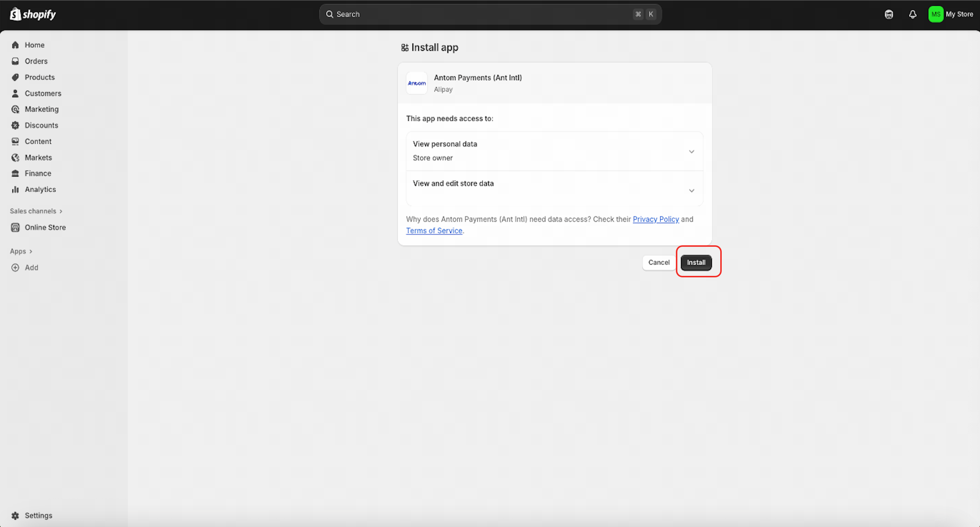Cancel the app installation
The width and height of the screenshot is (980, 527).
pos(659,262)
